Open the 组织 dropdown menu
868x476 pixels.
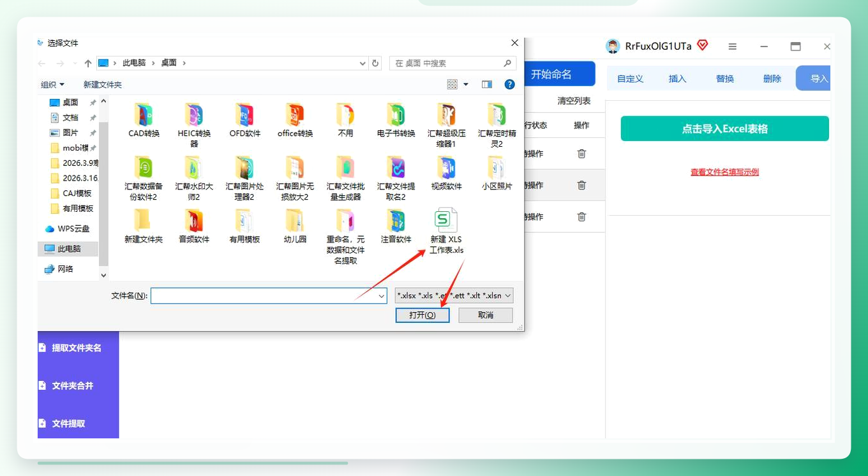click(x=52, y=84)
